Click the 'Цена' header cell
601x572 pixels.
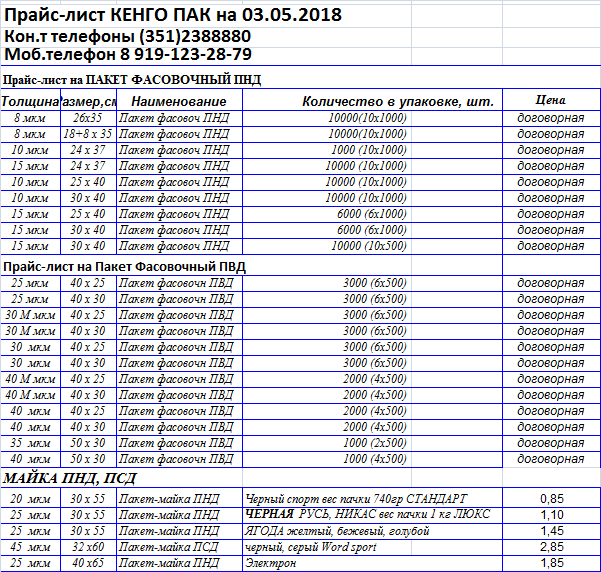point(551,100)
